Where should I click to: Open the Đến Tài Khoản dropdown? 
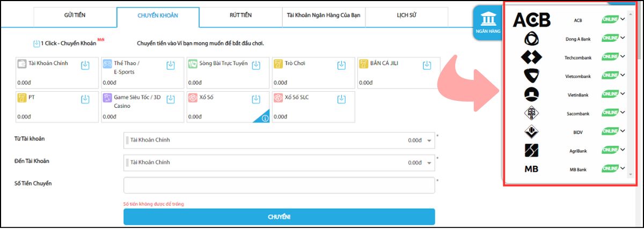click(279, 162)
